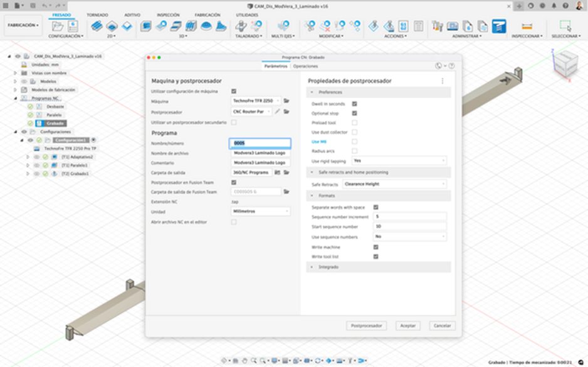Click the Nombre/número input field
Viewport: 588px width, 367px height.
[x=260, y=143]
